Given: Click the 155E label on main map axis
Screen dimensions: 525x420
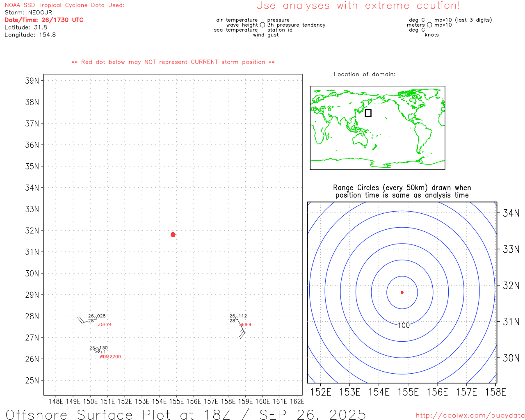Looking at the screenshot, I should coord(176,401).
